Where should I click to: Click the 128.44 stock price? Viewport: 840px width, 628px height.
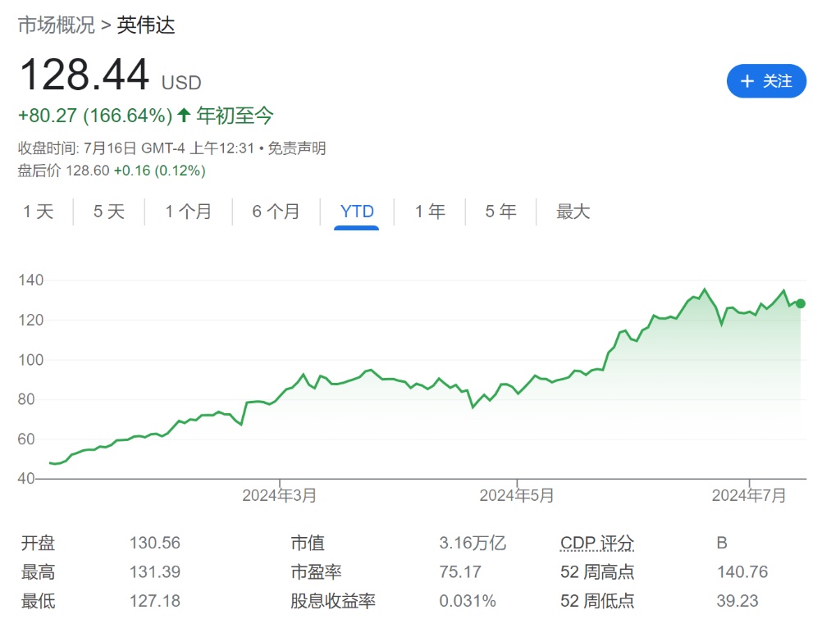[84, 75]
